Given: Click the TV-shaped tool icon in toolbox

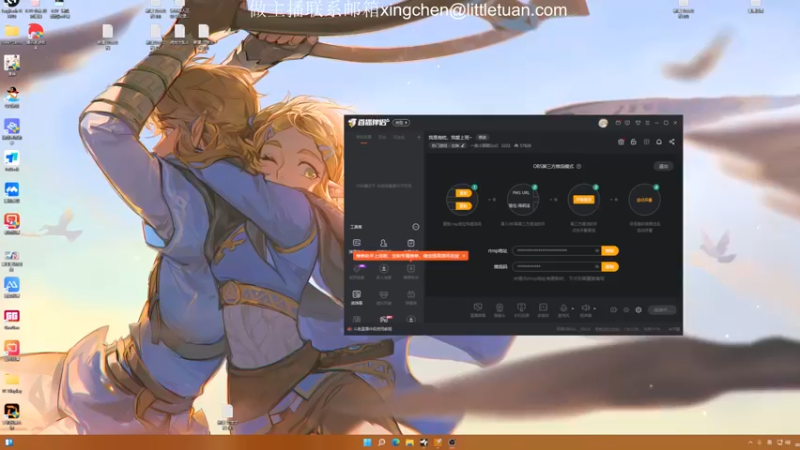Looking at the screenshot, I should 411,295.
